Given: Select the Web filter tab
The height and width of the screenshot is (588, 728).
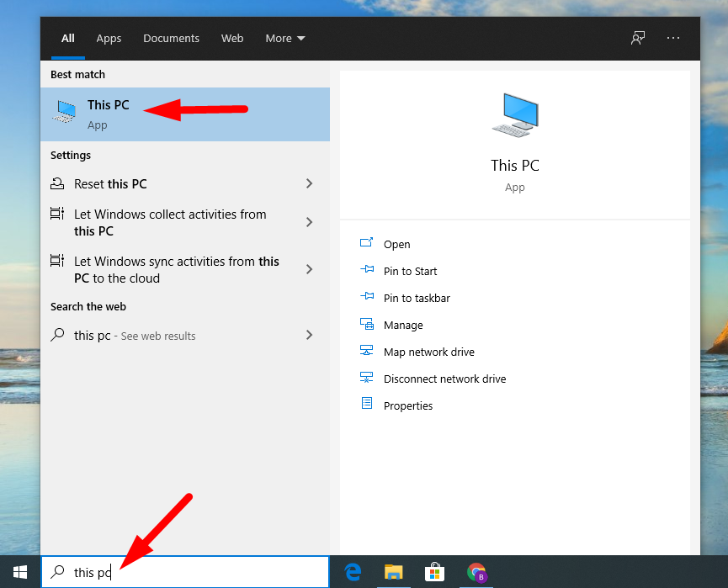Looking at the screenshot, I should pyautogui.click(x=232, y=38).
